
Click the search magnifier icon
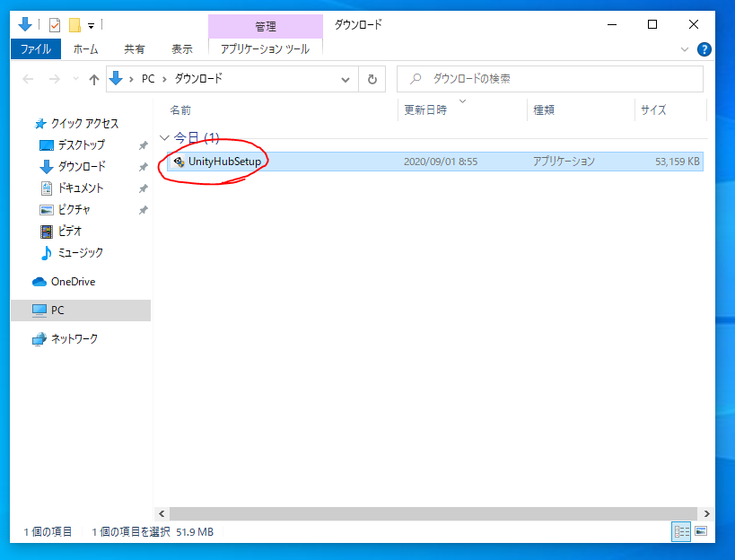coord(416,79)
